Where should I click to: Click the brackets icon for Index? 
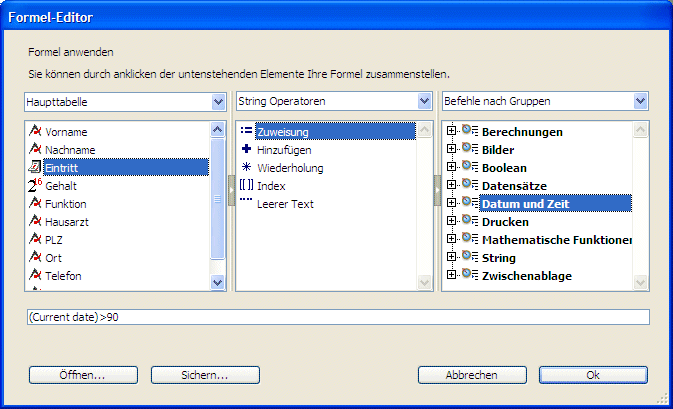(x=246, y=186)
